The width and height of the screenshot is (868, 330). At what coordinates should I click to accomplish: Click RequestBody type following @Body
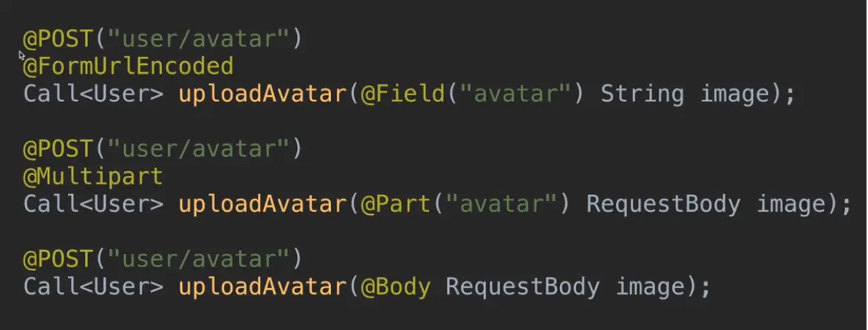coord(522,287)
